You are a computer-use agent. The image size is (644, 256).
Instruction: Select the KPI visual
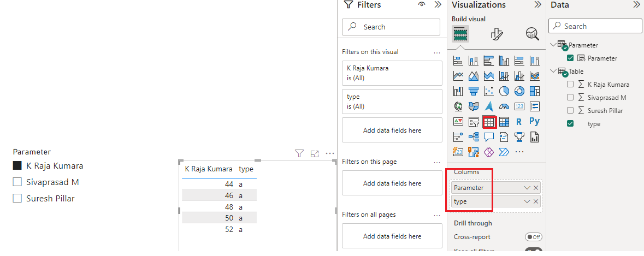pyautogui.click(x=458, y=121)
